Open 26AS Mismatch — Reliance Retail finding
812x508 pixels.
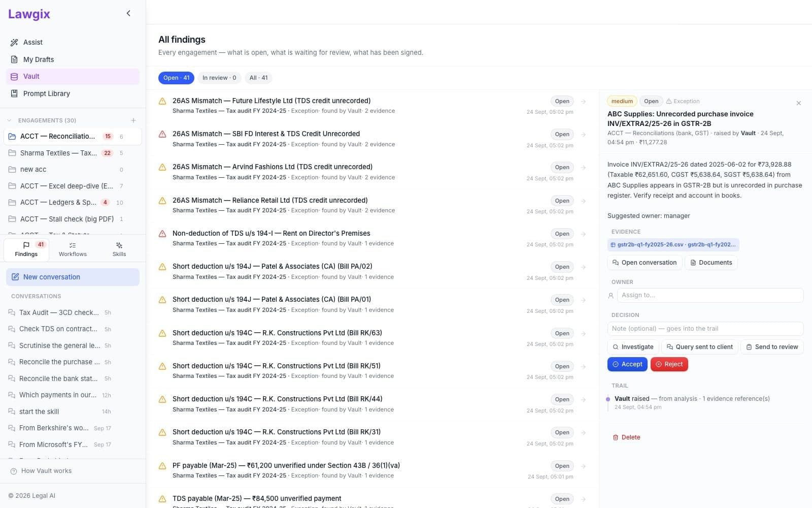point(373,205)
